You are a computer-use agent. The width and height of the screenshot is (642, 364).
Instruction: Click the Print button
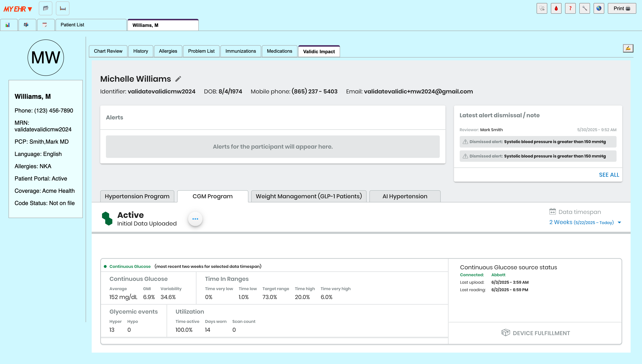pos(622,9)
